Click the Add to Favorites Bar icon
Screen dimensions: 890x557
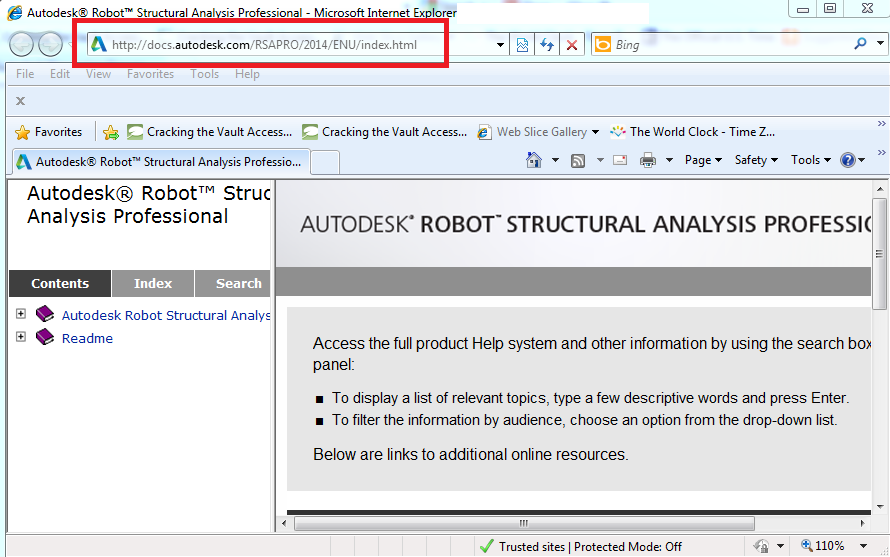[111, 132]
